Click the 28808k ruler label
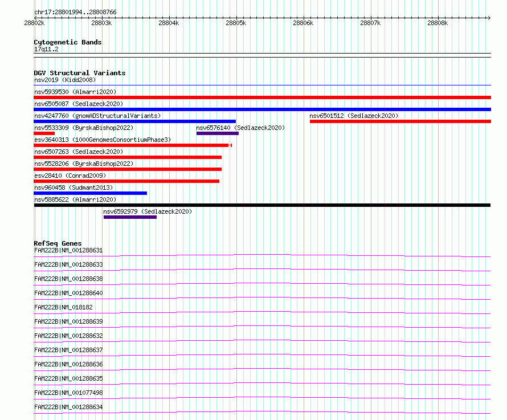Screen dimensions: 507x420 coord(438,23)
